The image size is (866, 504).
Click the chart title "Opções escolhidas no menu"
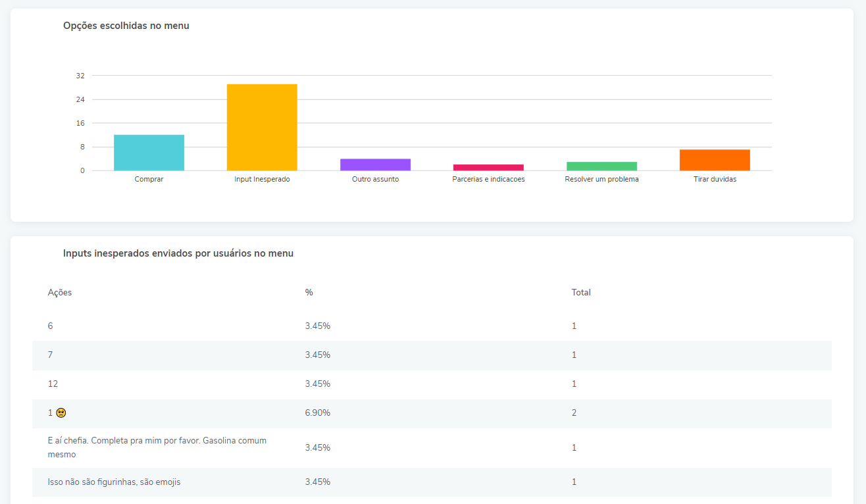[x=126, y=26]
